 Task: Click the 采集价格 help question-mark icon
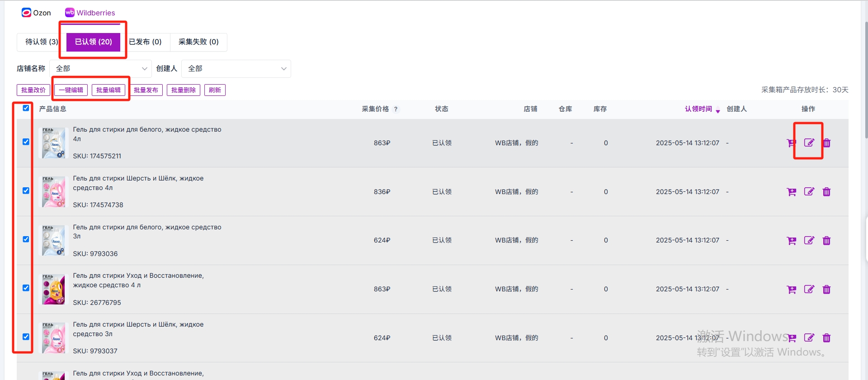[x=396, y=109]
